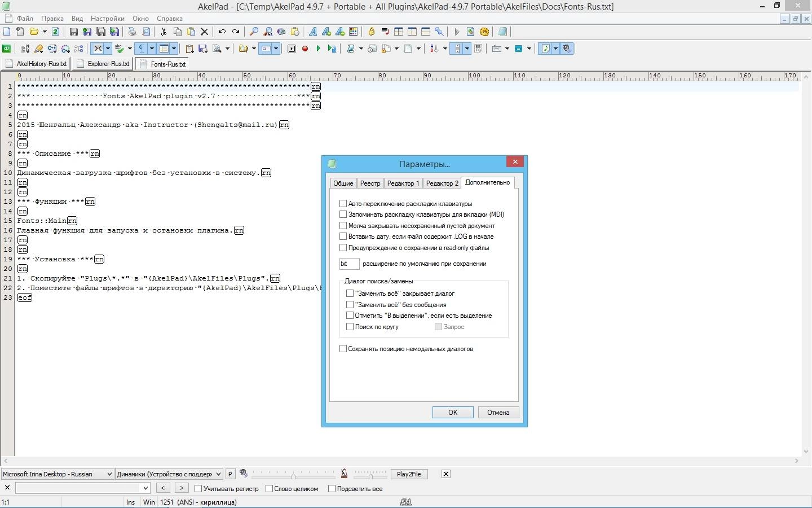
Task: Enable Авто-переключение раскладки клавиатуры checkbox
Action: [x=343, y=203]
